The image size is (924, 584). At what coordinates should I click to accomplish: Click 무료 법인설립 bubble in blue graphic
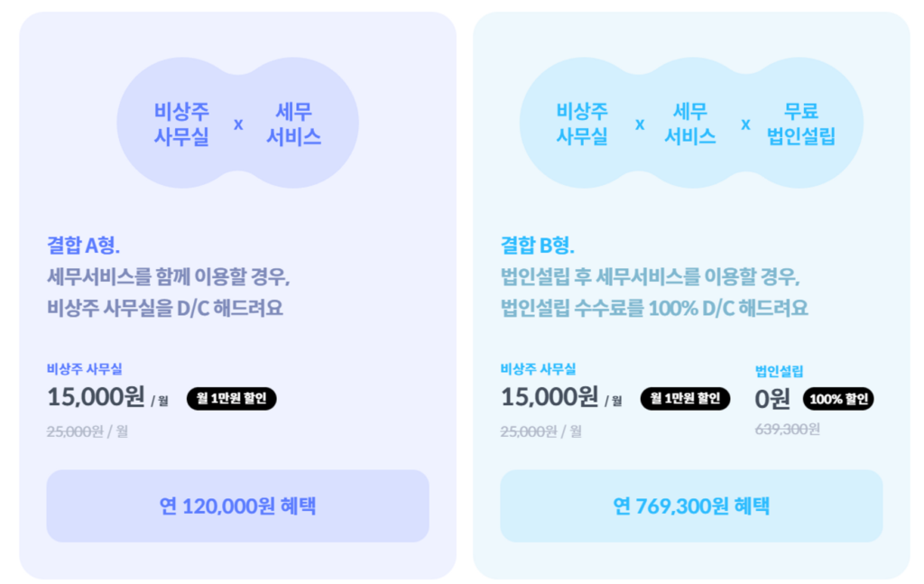tap(801, 123)
